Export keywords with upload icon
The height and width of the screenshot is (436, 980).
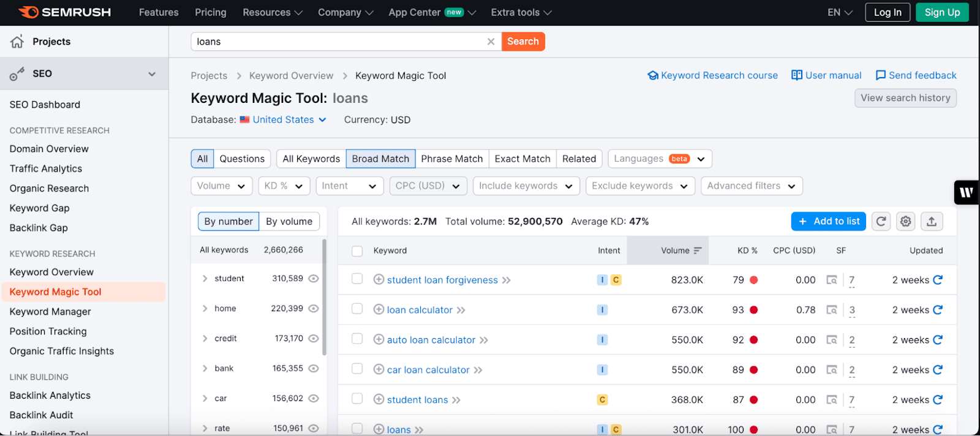932,222
